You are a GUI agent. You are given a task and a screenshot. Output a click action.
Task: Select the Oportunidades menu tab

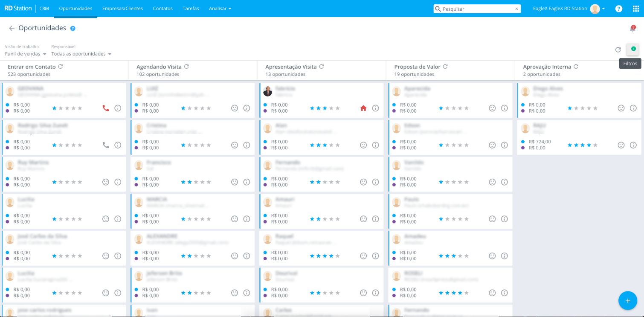pyautogui.click(x=75, y=9)
